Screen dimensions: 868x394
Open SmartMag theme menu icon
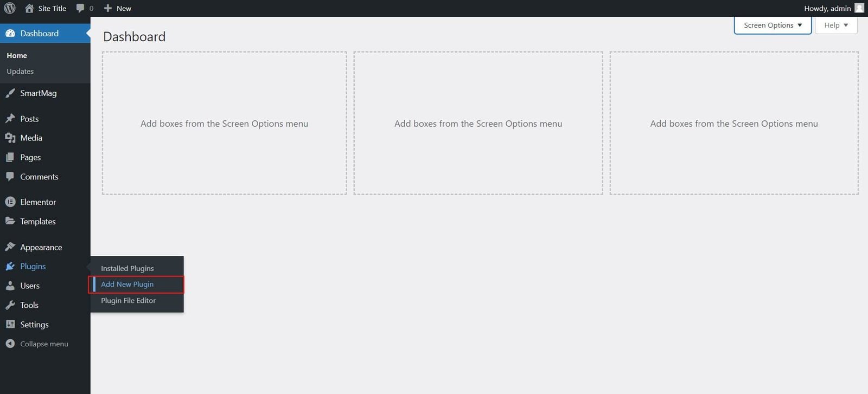coord(10,93)
